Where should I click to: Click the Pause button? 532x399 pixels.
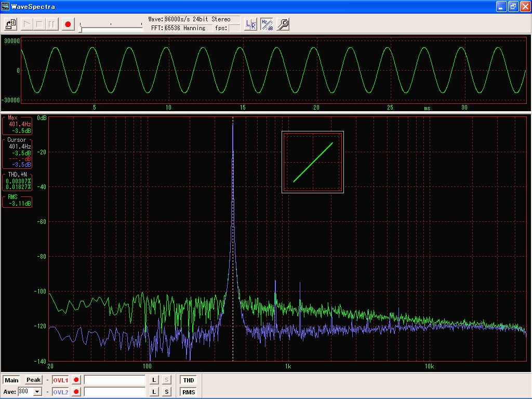(52, 24)
